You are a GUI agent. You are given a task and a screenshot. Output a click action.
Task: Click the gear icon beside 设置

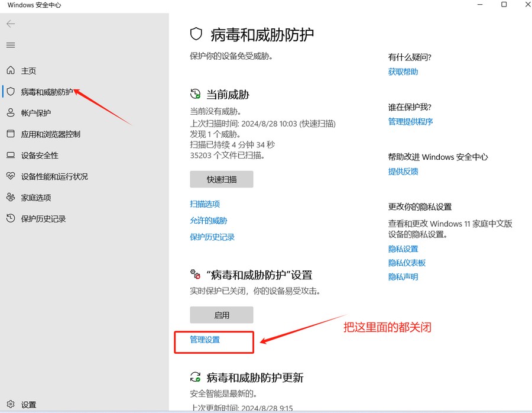11,404
